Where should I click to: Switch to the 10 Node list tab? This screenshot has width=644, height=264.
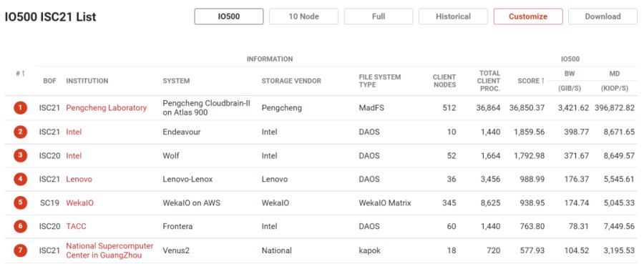(x=303, y=16)
